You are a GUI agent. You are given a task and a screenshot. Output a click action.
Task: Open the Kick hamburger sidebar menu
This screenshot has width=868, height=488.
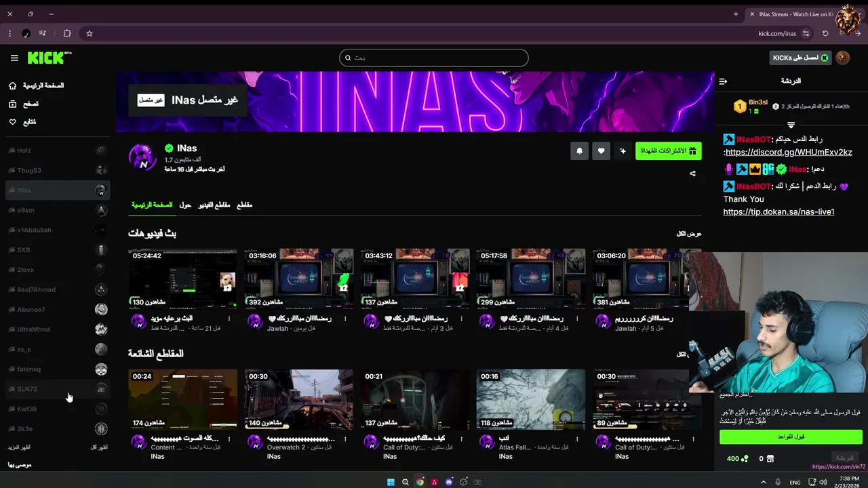click(x=14, y=58)
